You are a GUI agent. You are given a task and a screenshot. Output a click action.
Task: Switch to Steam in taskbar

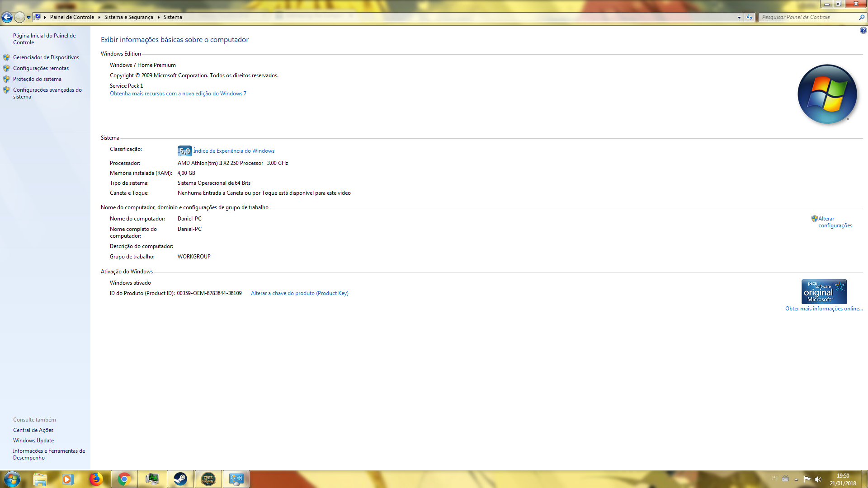[180, 479]
